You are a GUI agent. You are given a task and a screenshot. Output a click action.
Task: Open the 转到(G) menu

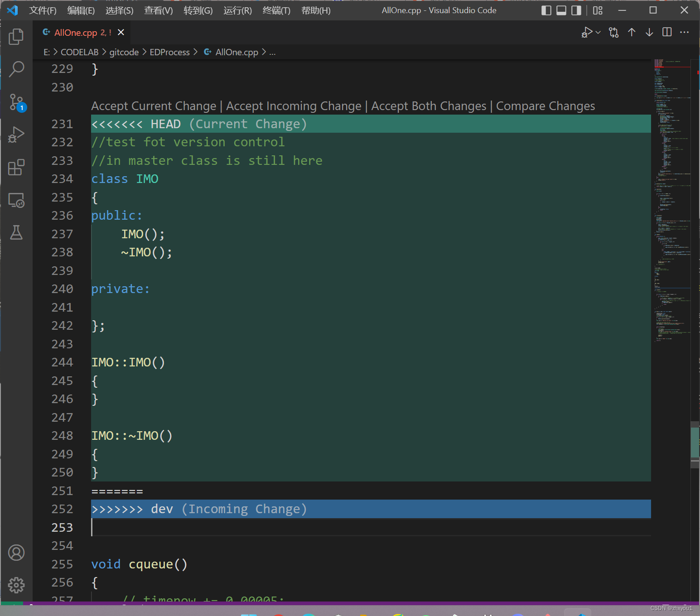(x=198, y=10)
